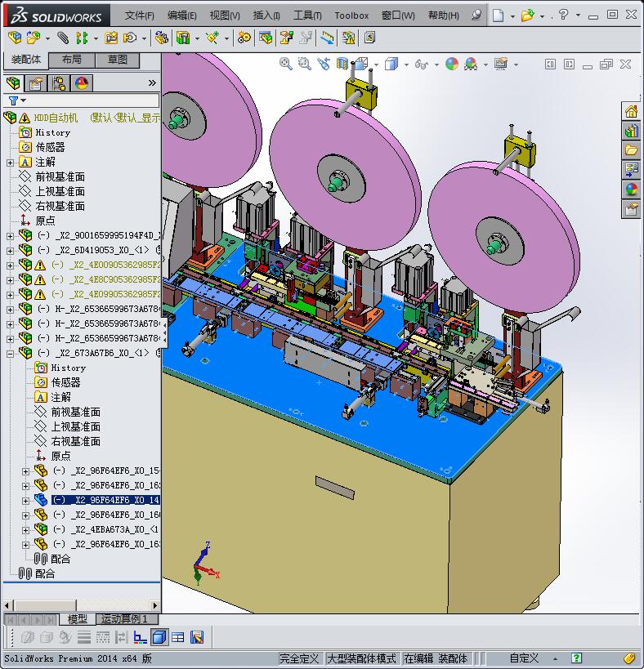Viewport: 644px width, 669px height.
Task: Open File Explorer task pane folder
Action: tap(631, 150)
